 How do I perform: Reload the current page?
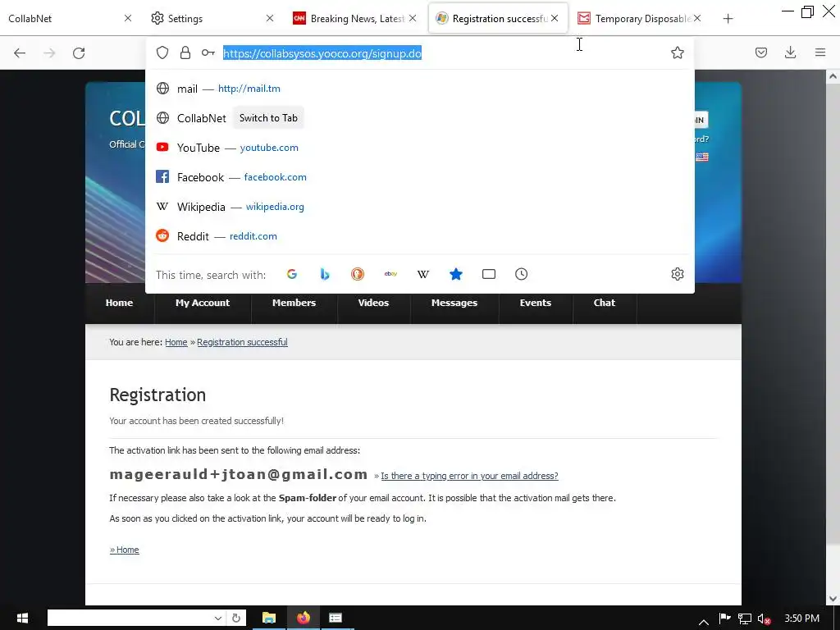[79, 52]
